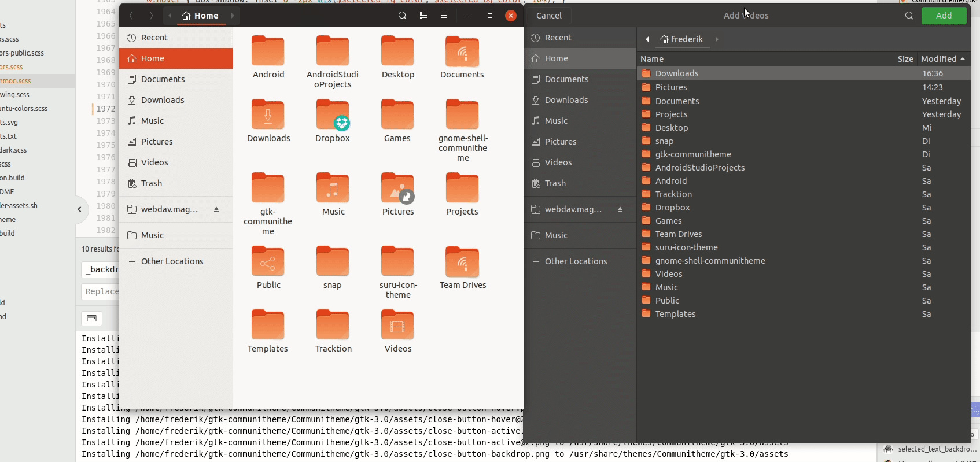The width and height of the screenshot is (980, 462).
Task: Open the Templates folder icon in Home
Action: coord(268,325)
